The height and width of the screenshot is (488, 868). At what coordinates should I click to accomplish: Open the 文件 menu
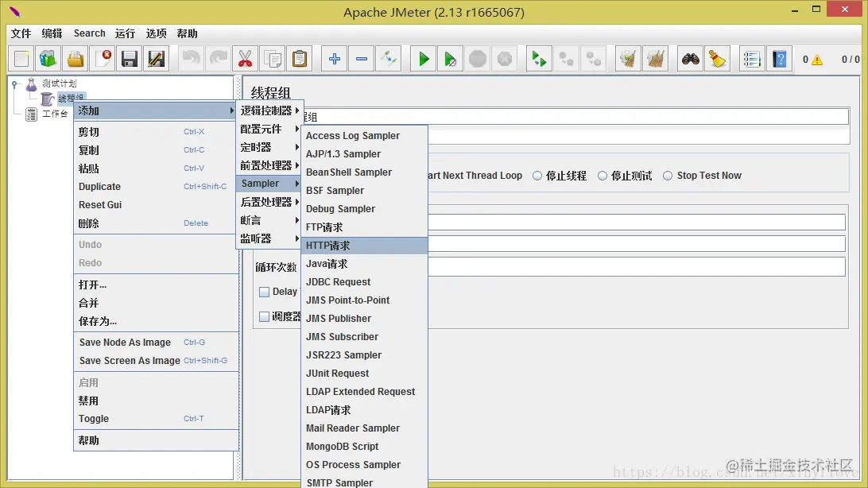tap(21, 33)
